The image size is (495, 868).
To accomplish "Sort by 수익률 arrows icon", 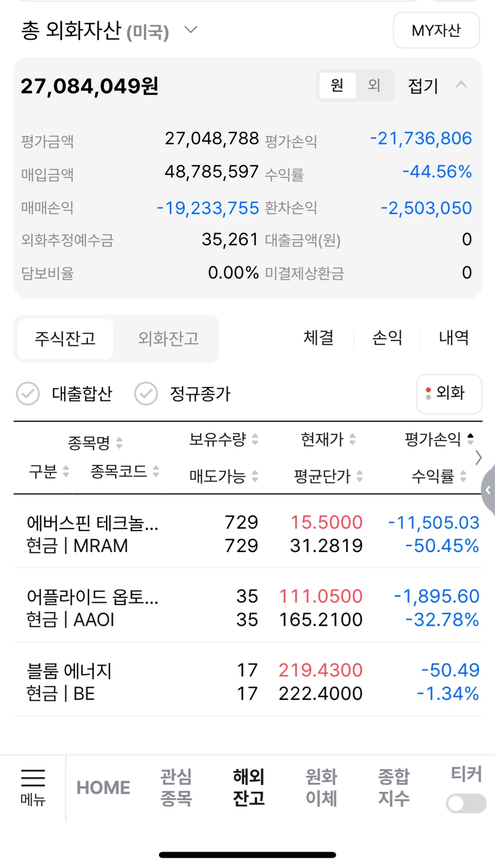I will (463, 477).
